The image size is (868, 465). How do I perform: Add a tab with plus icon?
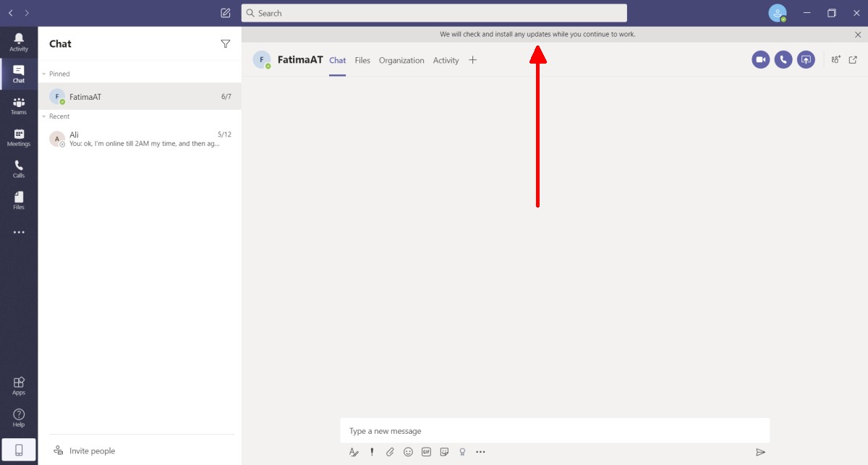pyautogui.click(x=472, y=60)
